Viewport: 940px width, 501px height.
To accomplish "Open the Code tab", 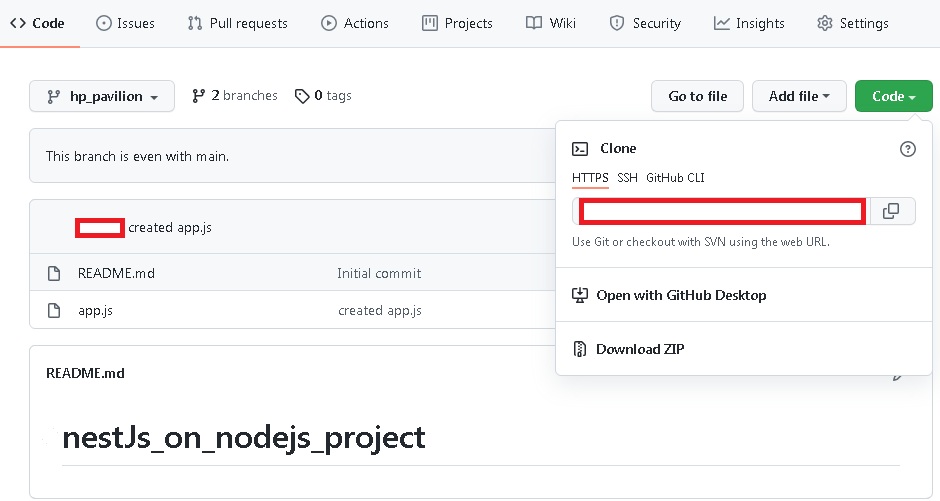I will tap(37, 23).
